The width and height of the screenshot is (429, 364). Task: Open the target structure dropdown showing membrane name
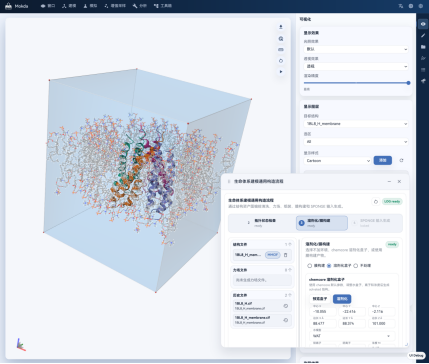point(356,124)
